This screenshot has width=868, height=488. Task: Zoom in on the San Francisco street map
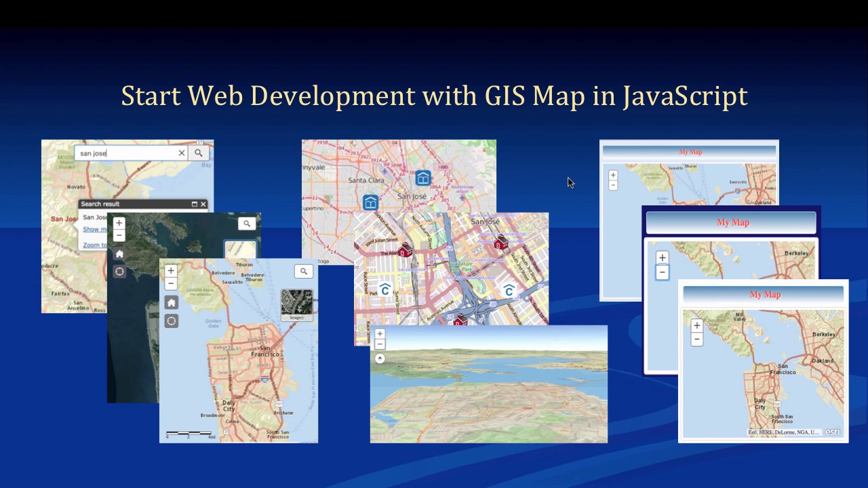[171, 271]
